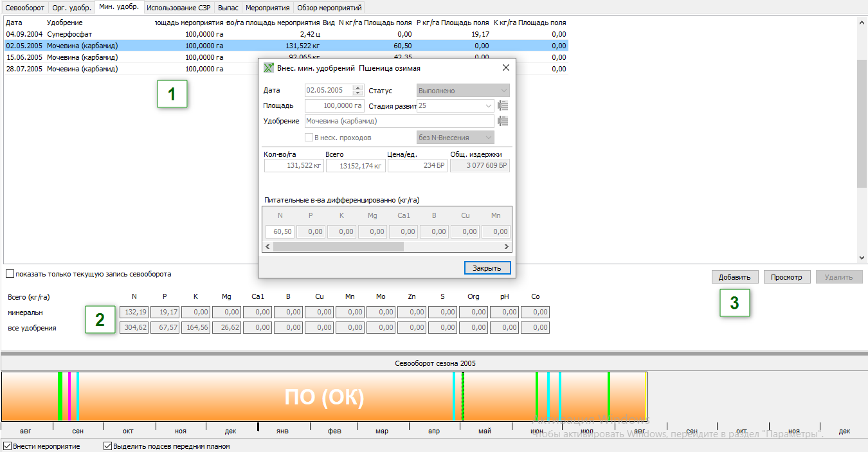
Task: Select the 04.09.2004 Суперфосфат row
Action: (x=286, y=34)
